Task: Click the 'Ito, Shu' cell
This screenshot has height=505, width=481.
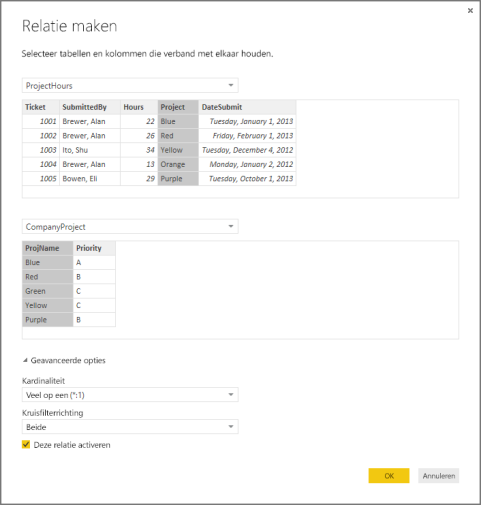Action: click(x=90, y=150)
